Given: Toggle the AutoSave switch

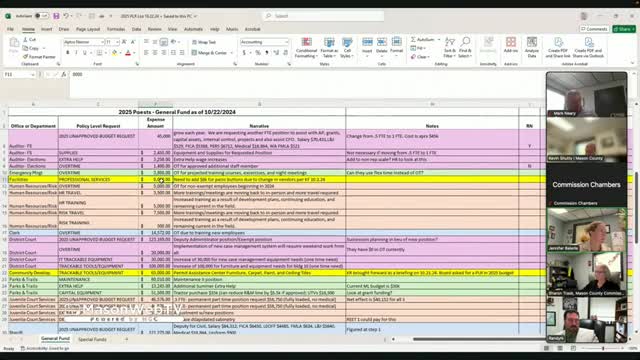Looking at the screenshot, I should point(41,16).
